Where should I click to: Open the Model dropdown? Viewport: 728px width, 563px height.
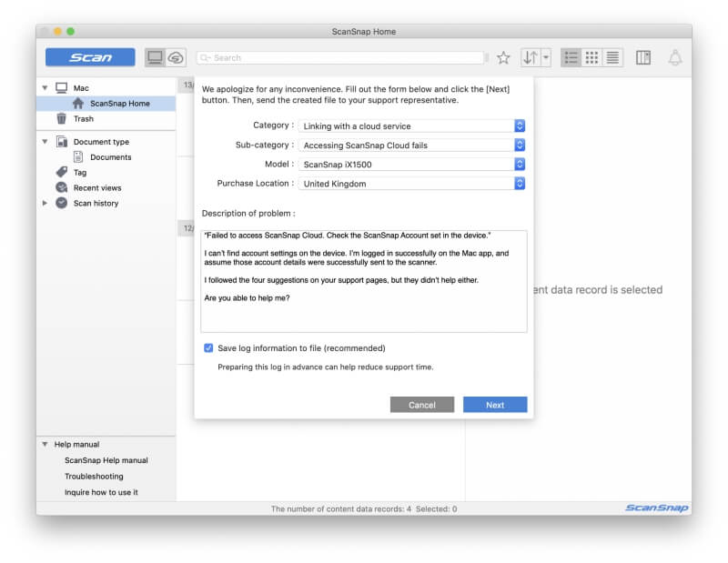pyautogui.click(x=412, y=165)
